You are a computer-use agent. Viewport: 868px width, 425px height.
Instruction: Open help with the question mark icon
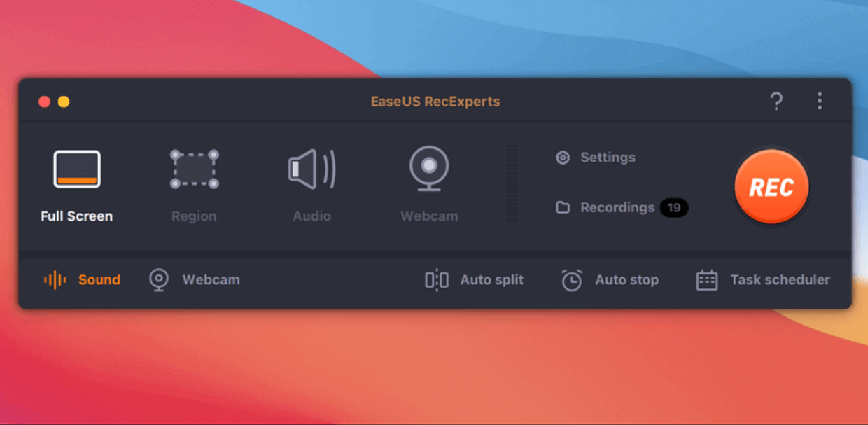pyautogui.click(x=776, y=102)
